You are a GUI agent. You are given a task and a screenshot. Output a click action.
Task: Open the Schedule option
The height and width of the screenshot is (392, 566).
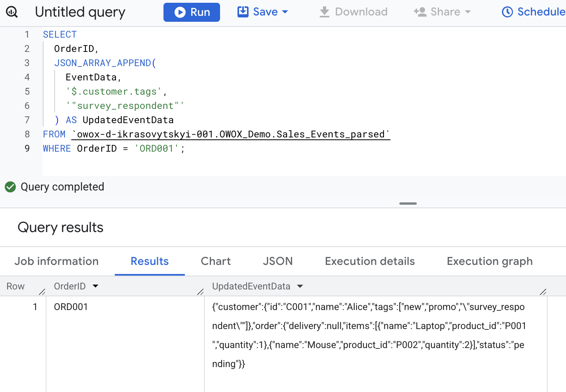pyautogui.click(x=533, y=12)
